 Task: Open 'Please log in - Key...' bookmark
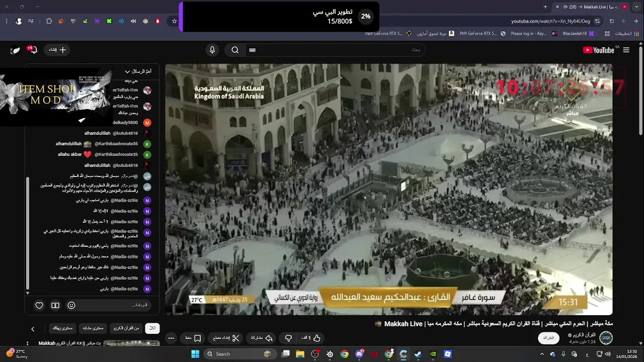(534, 34)
